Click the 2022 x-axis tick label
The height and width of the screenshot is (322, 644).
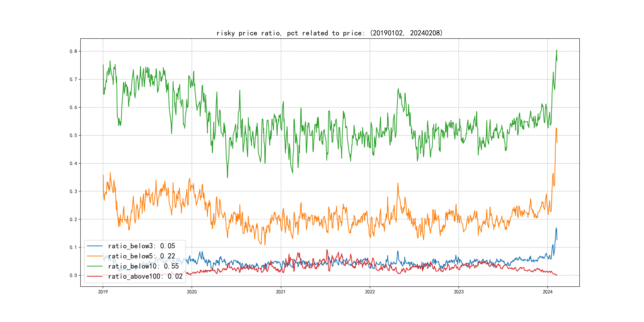tap(370, 292)
